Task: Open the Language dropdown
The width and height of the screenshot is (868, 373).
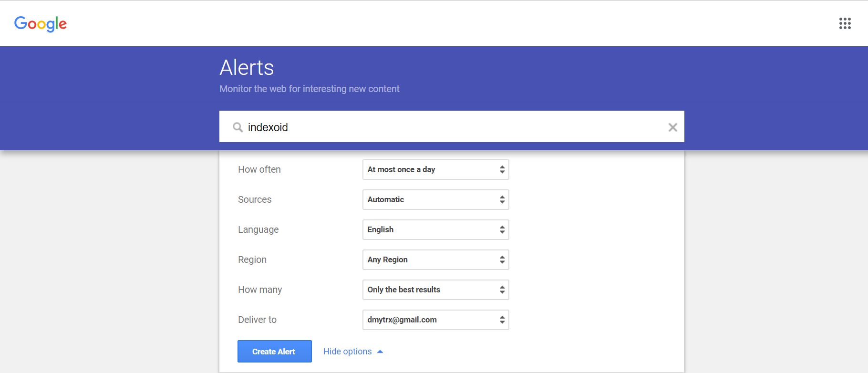Action: pos(436,230)
